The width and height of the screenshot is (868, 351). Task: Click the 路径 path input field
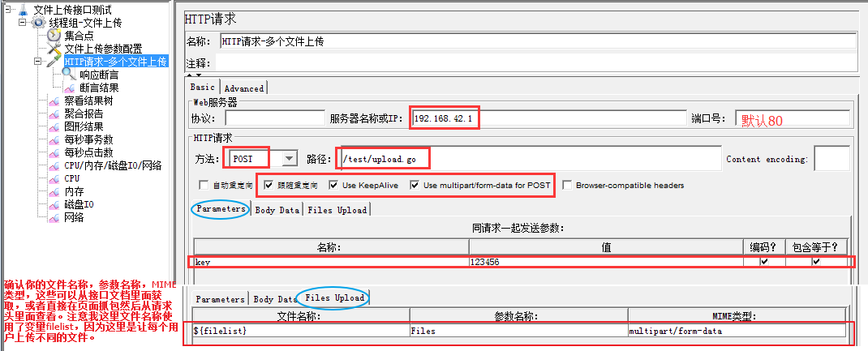coord(527,159)
